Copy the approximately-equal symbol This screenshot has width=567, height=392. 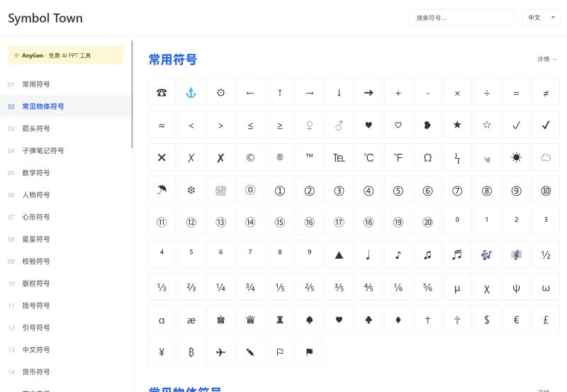pos(162,125)
